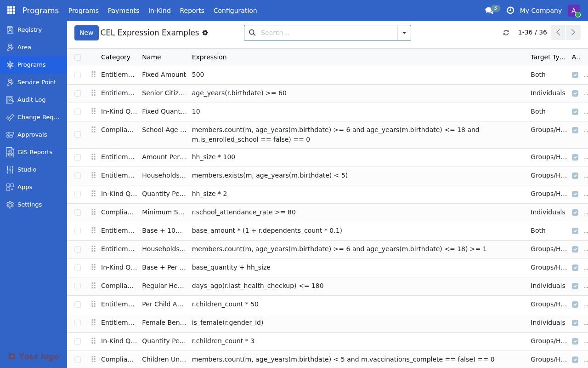Click the activities clock icon in the top bar
The image size is (588, 368).
[510, 10]
